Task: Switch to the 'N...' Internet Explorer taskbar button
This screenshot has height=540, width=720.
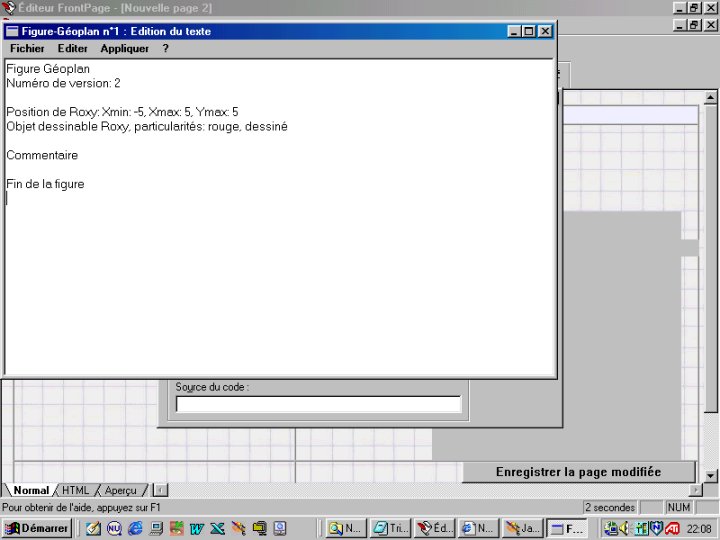Action: coord(478,529)
